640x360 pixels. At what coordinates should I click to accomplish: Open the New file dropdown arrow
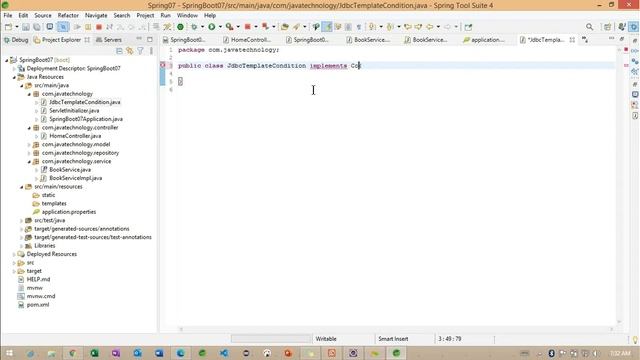(x=17, y=27)
